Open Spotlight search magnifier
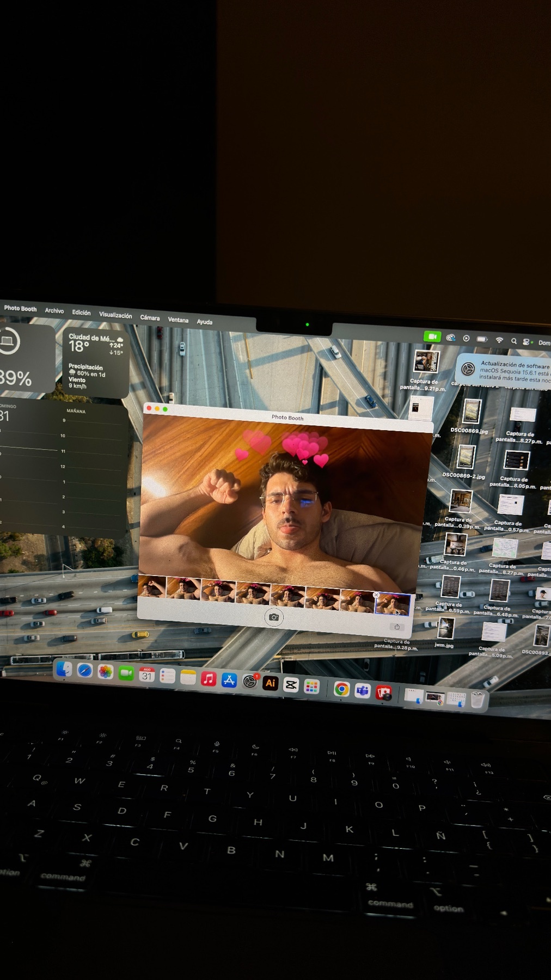 (513, 341)
